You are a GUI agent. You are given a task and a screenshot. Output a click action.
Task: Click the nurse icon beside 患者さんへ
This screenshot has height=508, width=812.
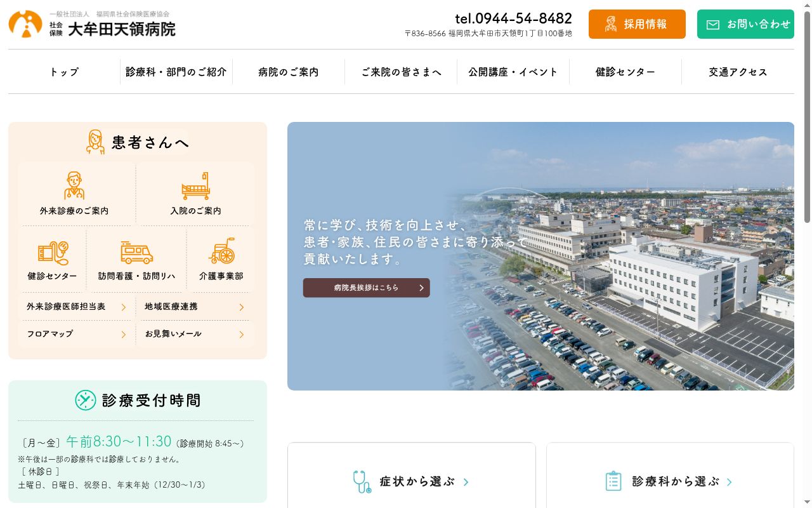pyautogui.click(x=96, y=142)
